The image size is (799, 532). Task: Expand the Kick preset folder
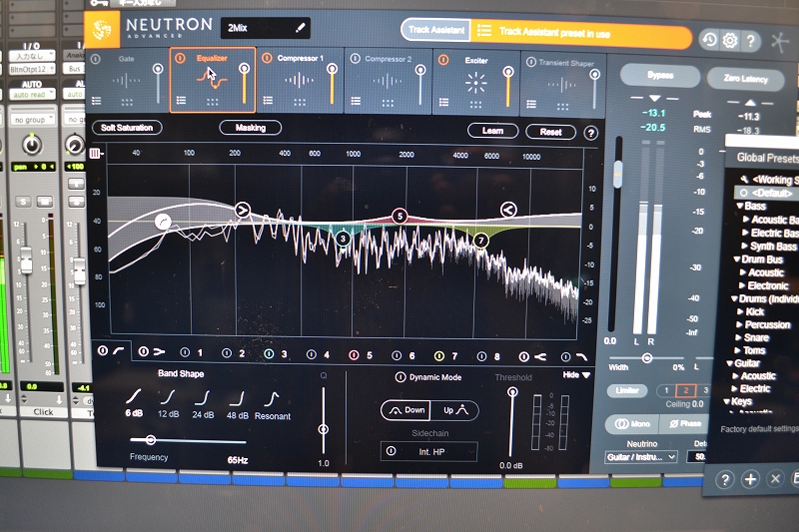point(740,311)
